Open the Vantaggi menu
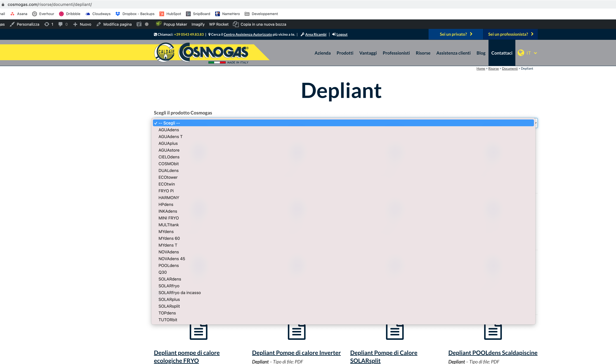 point(368,53)
